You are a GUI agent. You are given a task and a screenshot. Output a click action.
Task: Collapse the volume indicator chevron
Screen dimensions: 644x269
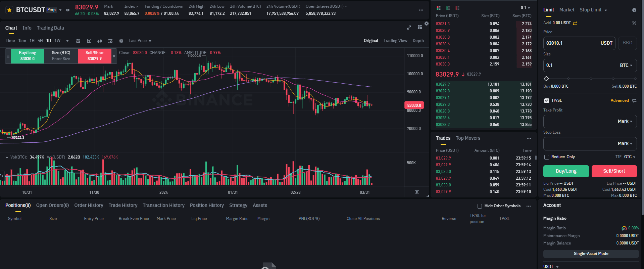click(x=7, y=157)
